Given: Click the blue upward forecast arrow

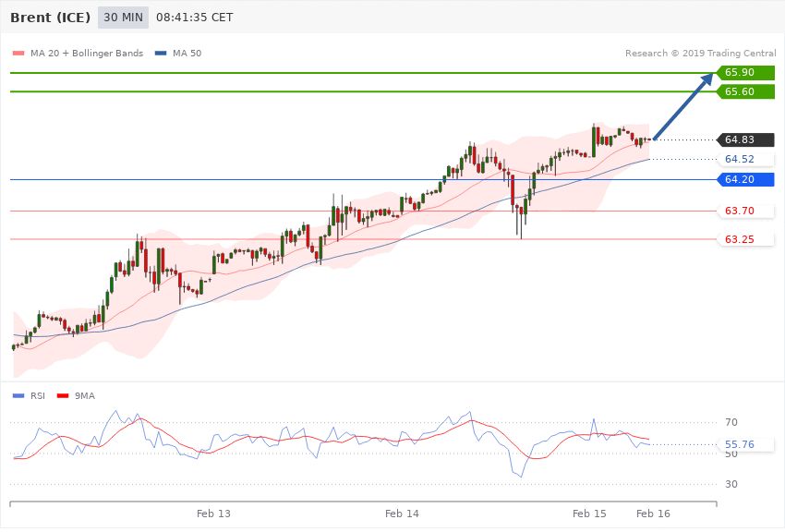Looking at the screenshot, I should click(683, 107).
